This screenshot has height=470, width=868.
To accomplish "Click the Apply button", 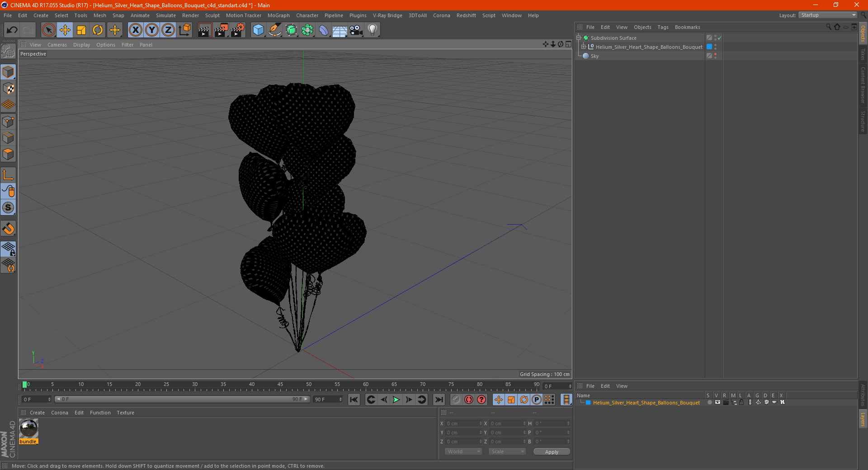I will pos(552,452).
